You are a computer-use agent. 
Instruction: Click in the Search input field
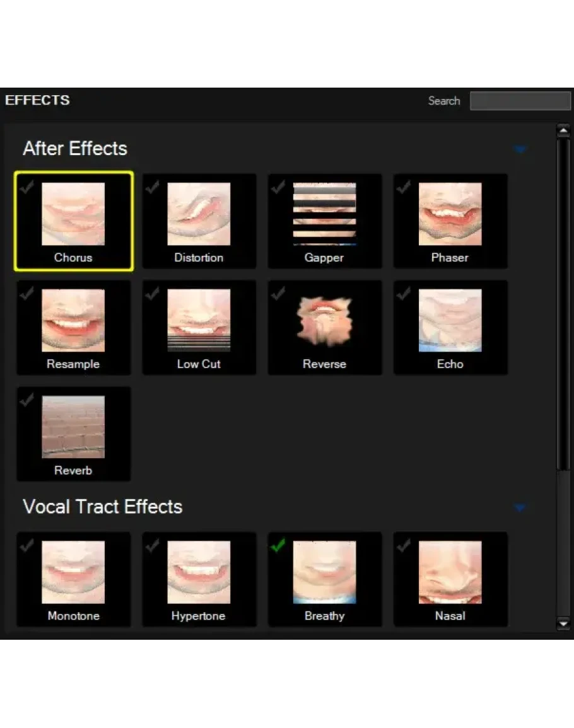(520, 101)
